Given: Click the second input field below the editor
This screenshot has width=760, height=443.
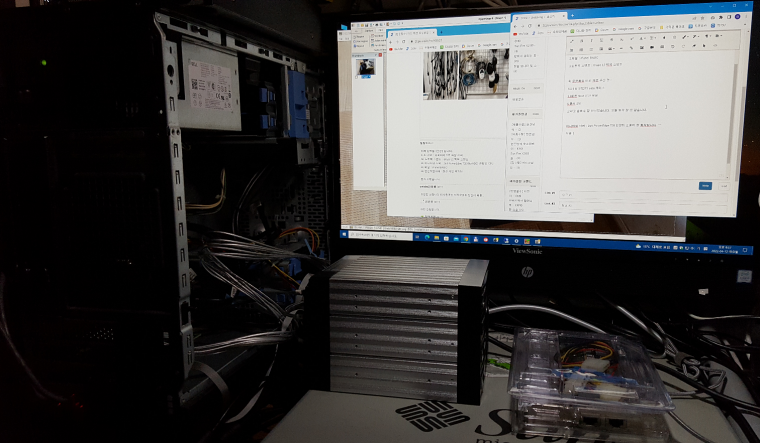Looking at the screenshot, I should (x=644, y=206).
